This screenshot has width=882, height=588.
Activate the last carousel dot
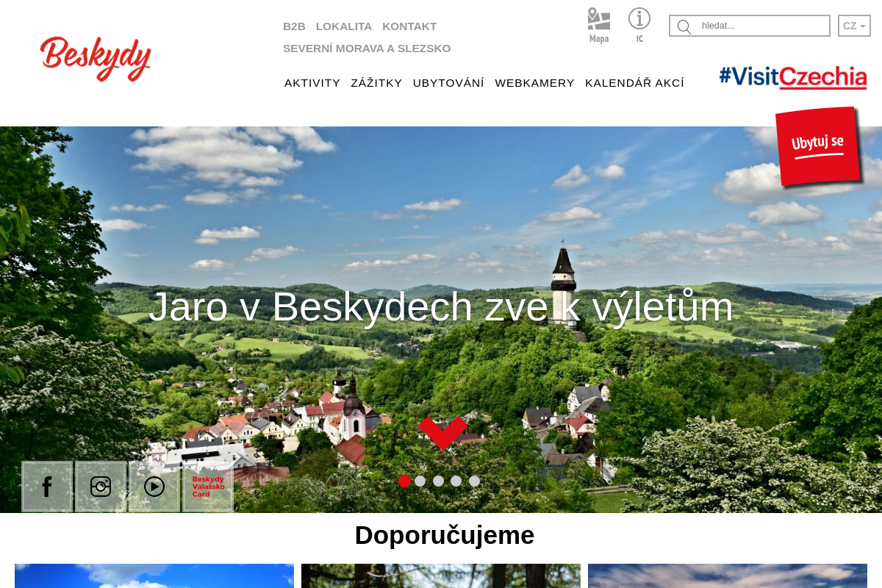[x=474, y=481]
